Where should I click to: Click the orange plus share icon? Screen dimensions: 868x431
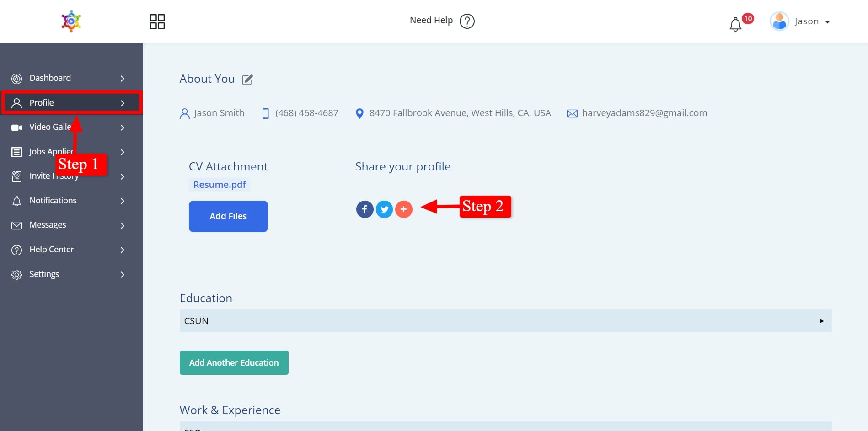(x=403, y=209)
